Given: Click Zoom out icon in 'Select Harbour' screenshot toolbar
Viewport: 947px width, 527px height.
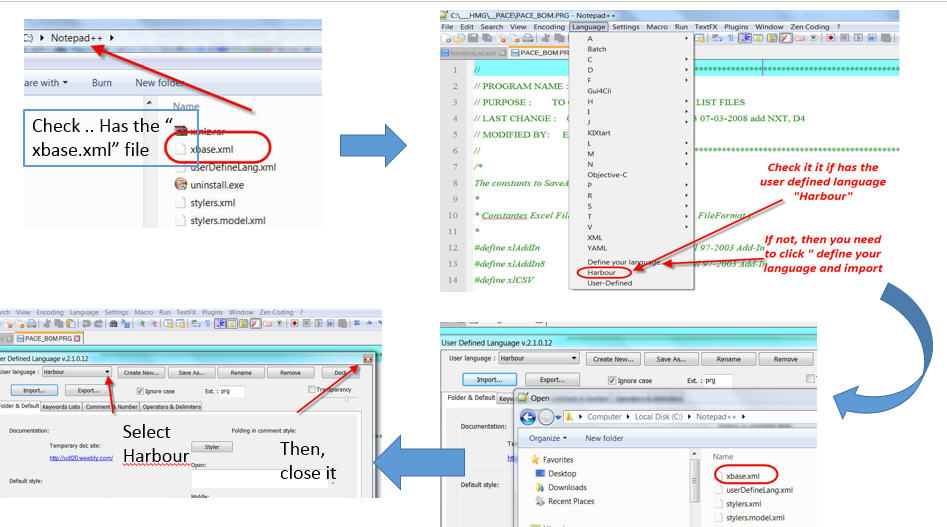Looking at the screenshot, I should pyautogui.click(x=154, y=324).
